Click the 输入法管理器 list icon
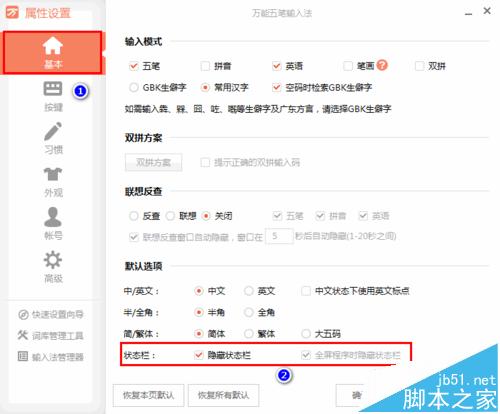Image resolution: width=500 pixels, height=414 pixels. pos(23,356)
